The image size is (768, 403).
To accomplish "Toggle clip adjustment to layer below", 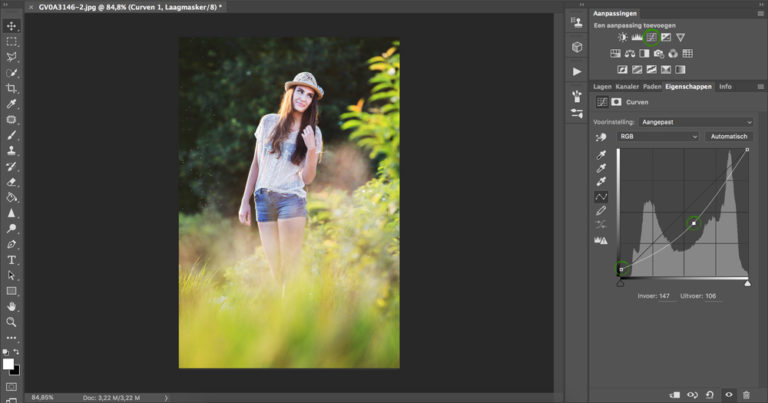I will (673, 394).
